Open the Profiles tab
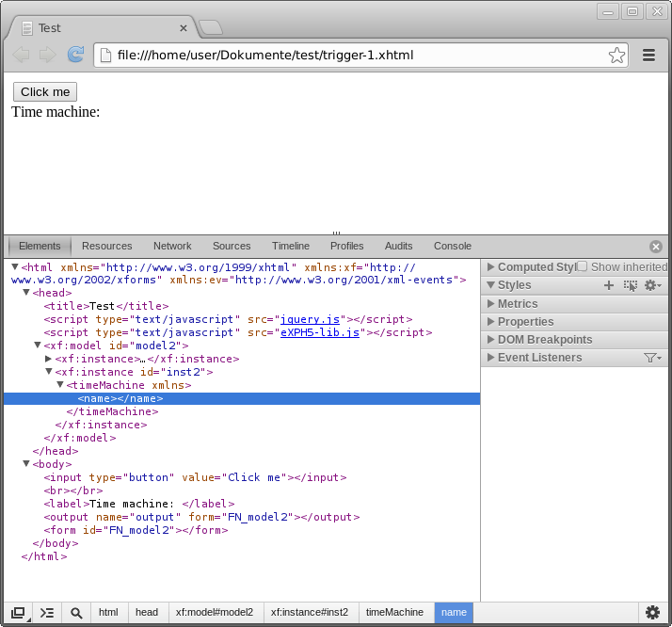The width and height of the screenshot is (672, 627). click(x=346, y=246)
